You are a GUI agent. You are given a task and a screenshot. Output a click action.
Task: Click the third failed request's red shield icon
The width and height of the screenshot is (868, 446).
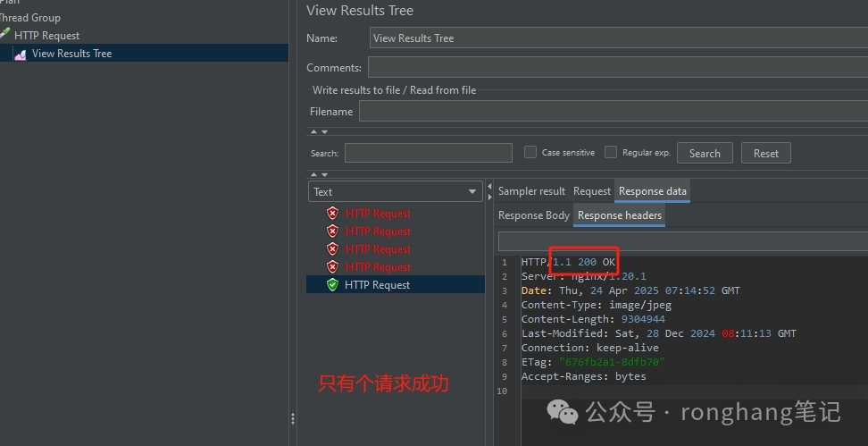[x=332, y=249]
